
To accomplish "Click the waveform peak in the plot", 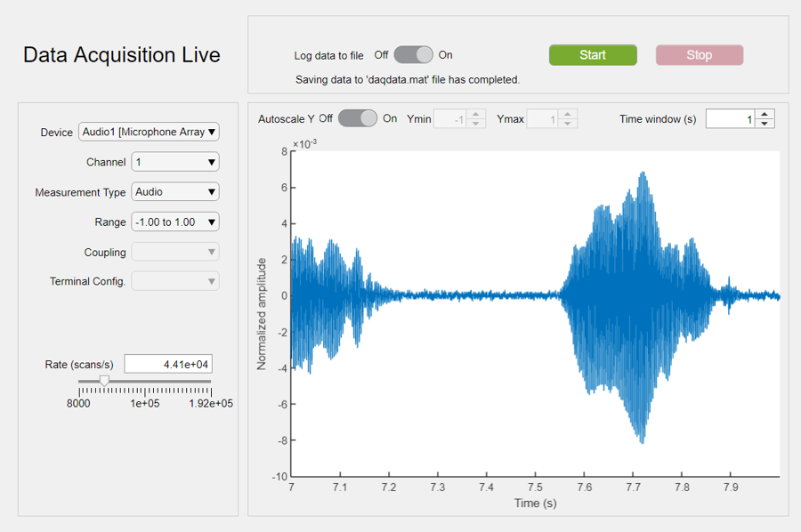I will (x=642, y=173).
